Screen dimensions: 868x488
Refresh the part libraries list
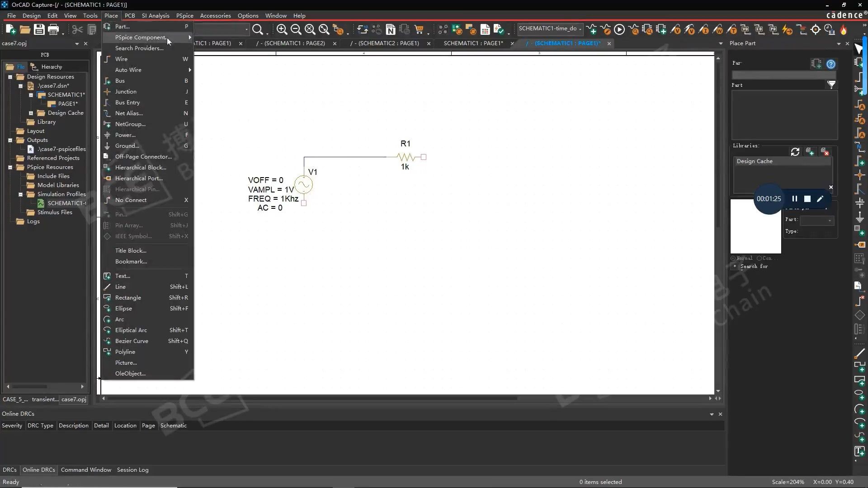(795, 152)
